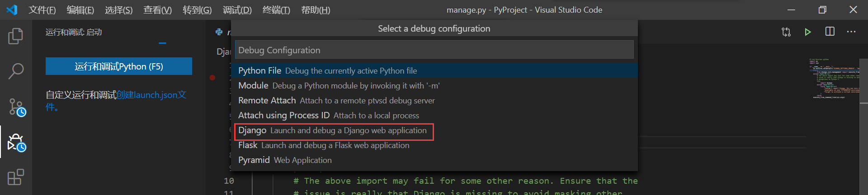Click line number 10 in the gutter

pyautogui.click(x=229, y=181)
